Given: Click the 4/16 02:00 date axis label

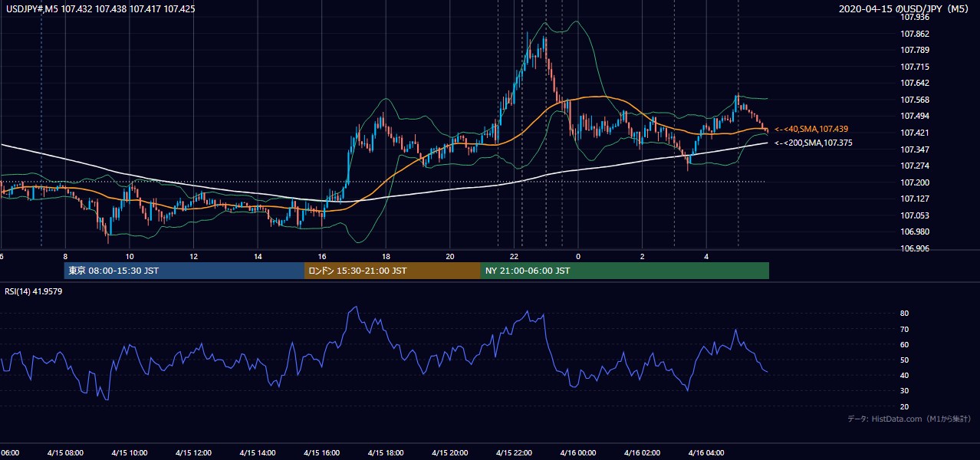Looking at the screenshot, I should (x=642, y=453).
